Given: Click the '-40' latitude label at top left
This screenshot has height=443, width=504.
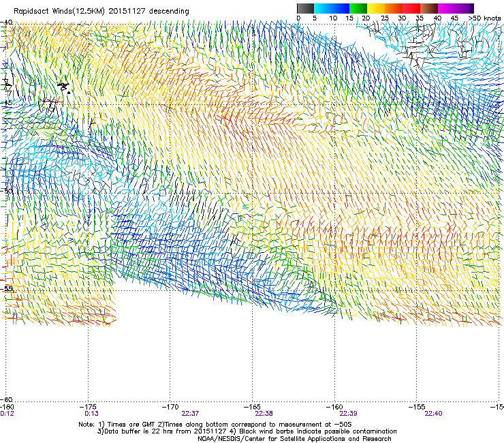Looking at the screenshot, I should (x=7, y=22).
